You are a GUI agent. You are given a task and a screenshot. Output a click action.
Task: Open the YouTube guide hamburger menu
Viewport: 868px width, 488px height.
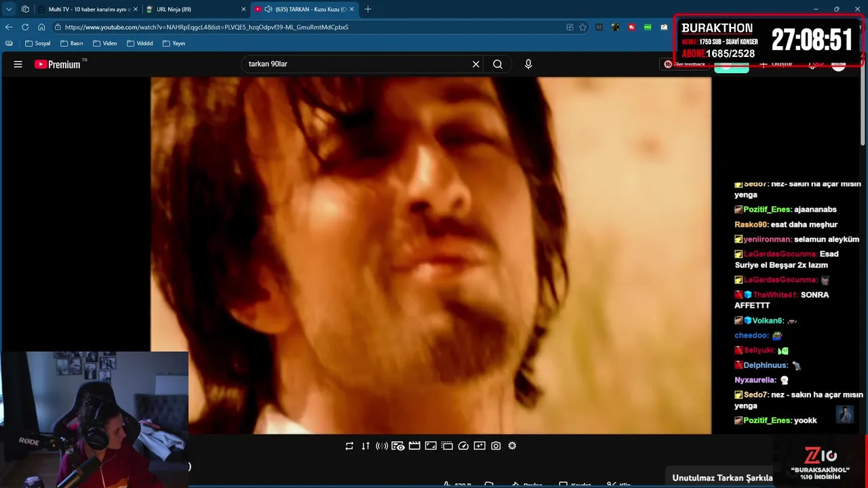pyautogui.click(x=18, y=64)
